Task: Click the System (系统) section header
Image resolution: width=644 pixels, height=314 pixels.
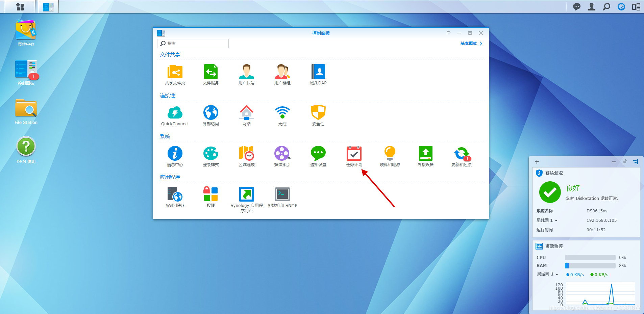Action: tap(165, 136)
